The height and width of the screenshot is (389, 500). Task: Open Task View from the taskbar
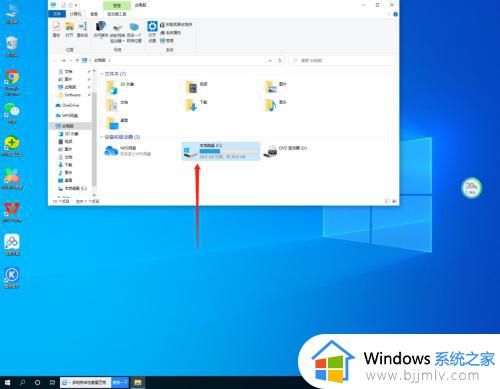click(52, 382)
